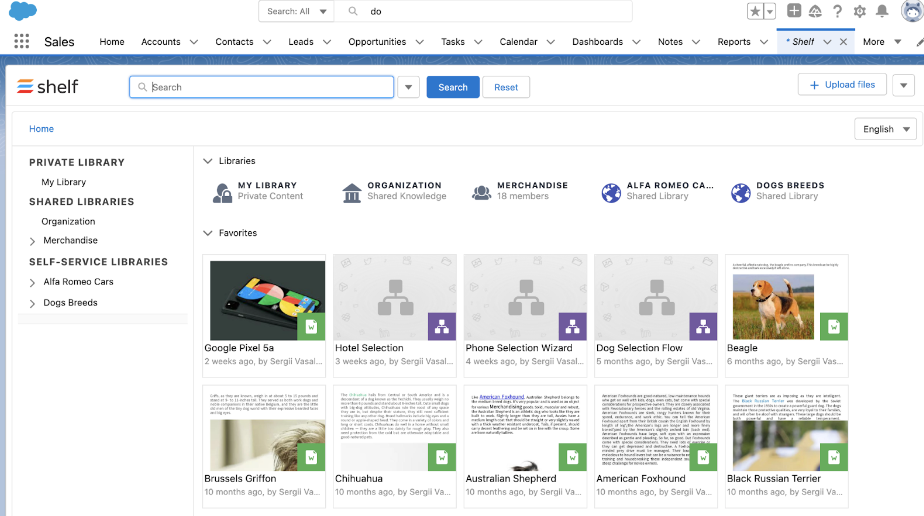The width and height of the screenshot is (924, 516).
Task: Open the Dashboards tab
Action: point(598,42)
